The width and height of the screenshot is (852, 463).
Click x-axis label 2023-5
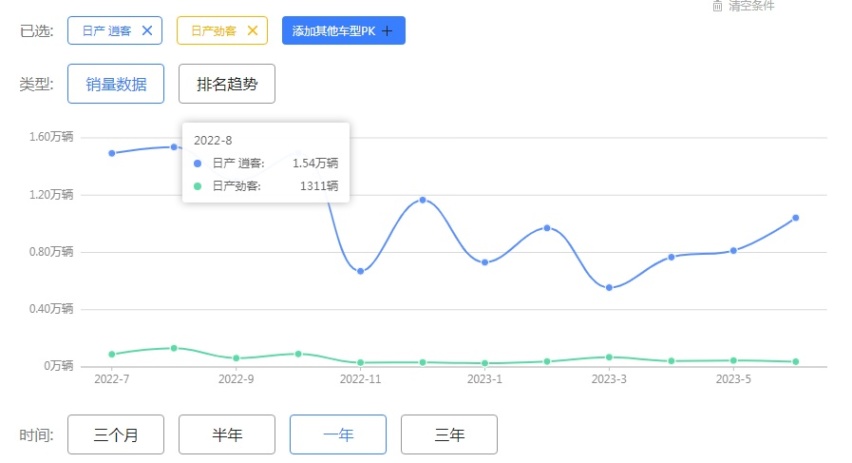pyautogui.click(x=734, y=379)
